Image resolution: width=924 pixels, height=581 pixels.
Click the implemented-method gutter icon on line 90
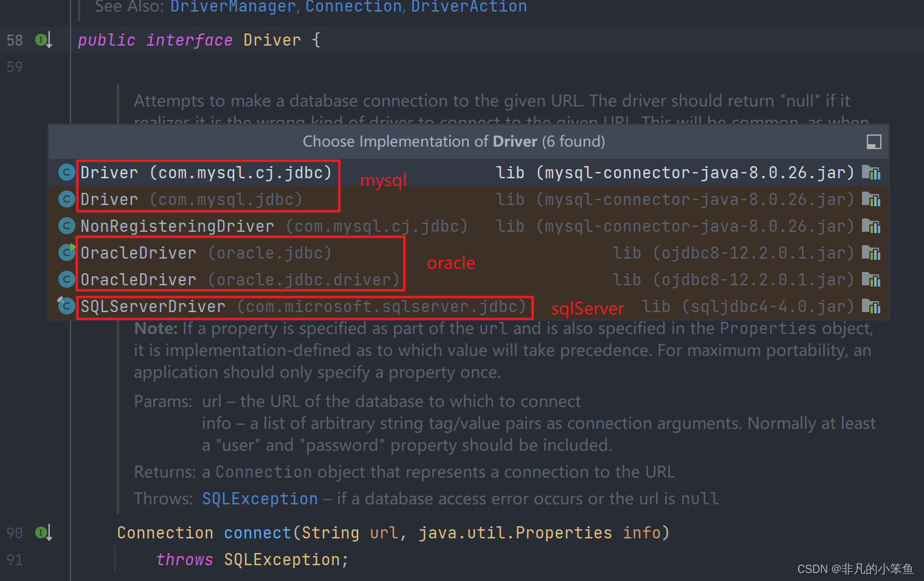(x=43, y=533)
